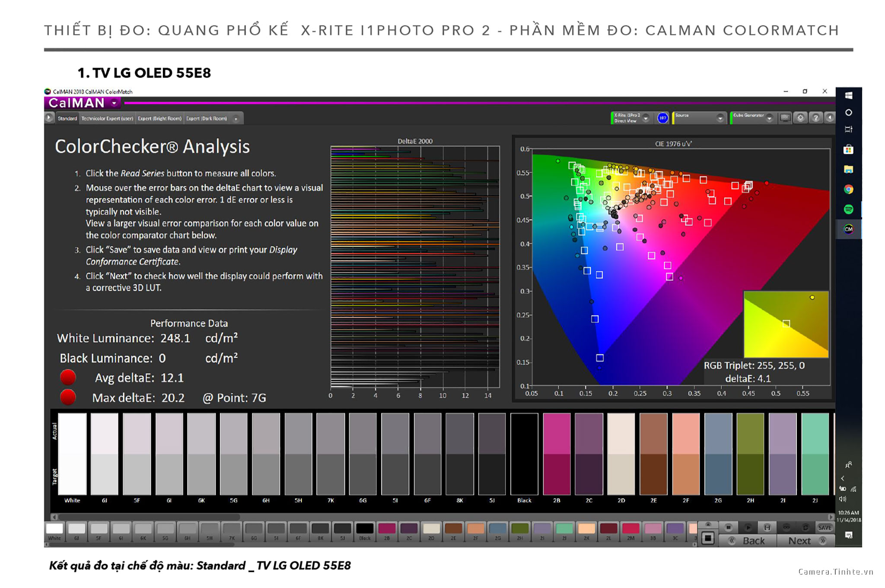Click the volume speaker tray icon
Screen dimensions: 885x588
click(843, 499)
